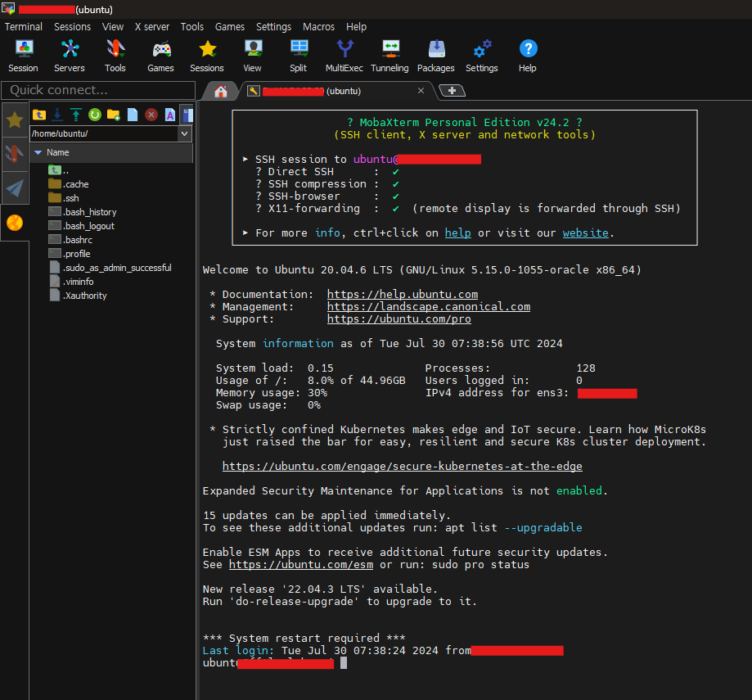Open the https://ubuntu.com/pro link

point(399,319)
